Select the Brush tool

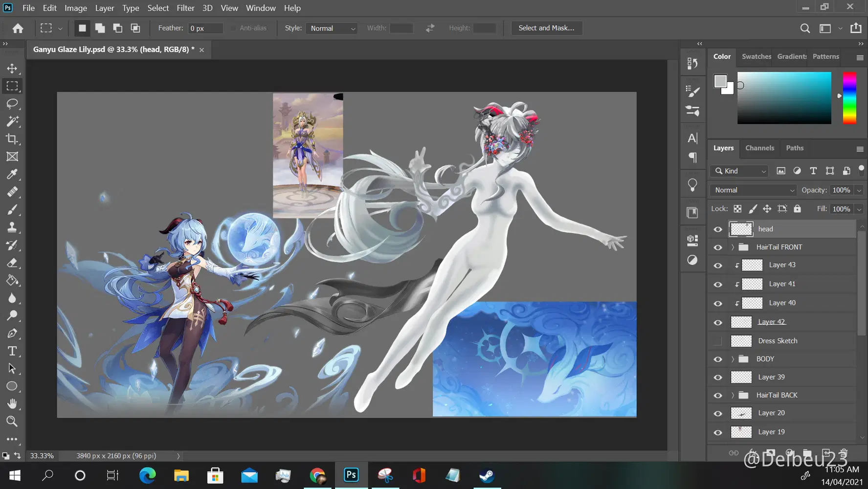[x=12, y=210]
